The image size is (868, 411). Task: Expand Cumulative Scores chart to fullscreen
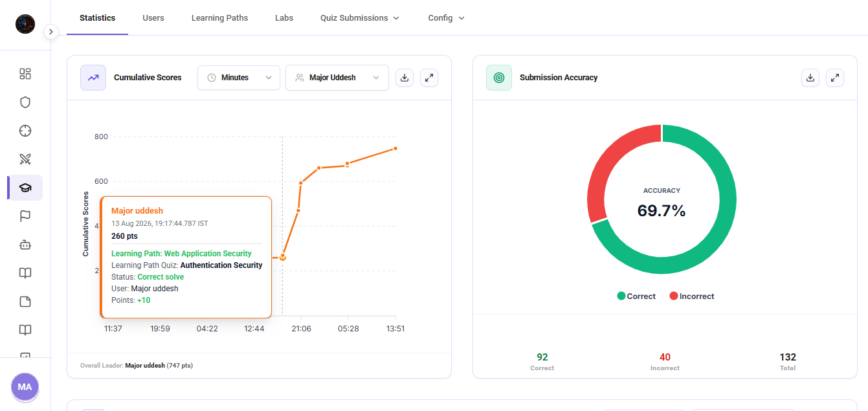pyautogui.click(x=429, y=78)
